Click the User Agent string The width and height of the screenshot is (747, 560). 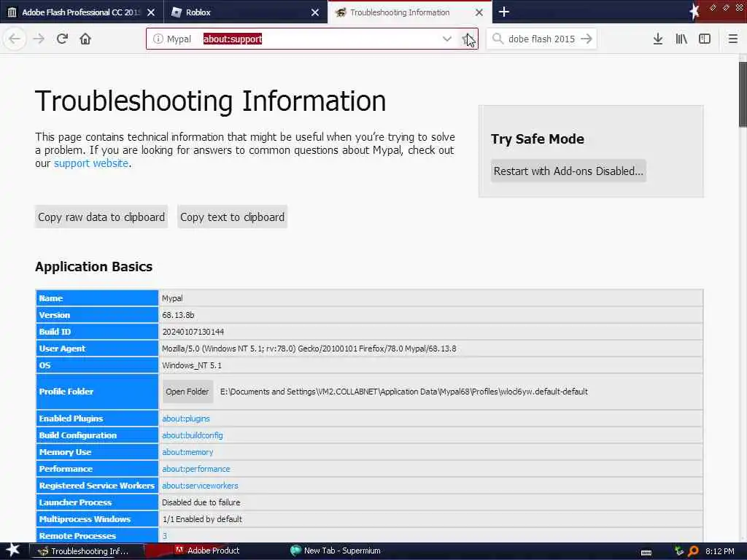click(309, 349)
